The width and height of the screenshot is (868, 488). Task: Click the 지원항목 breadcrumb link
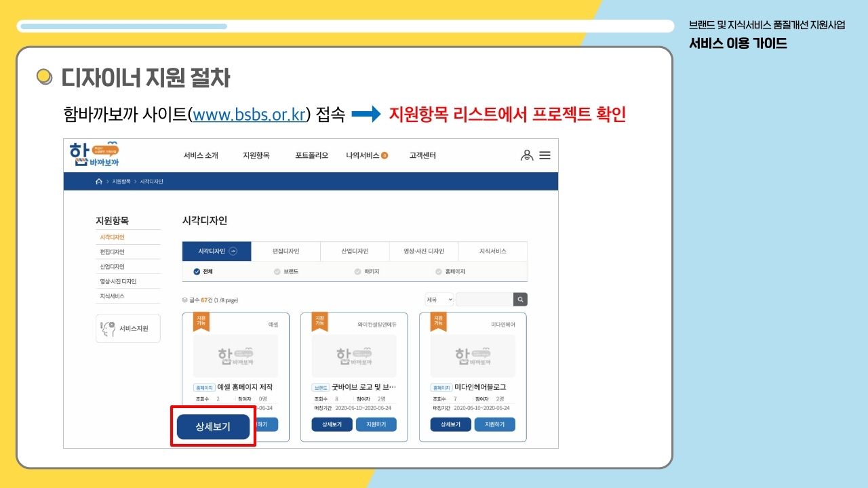121,182
